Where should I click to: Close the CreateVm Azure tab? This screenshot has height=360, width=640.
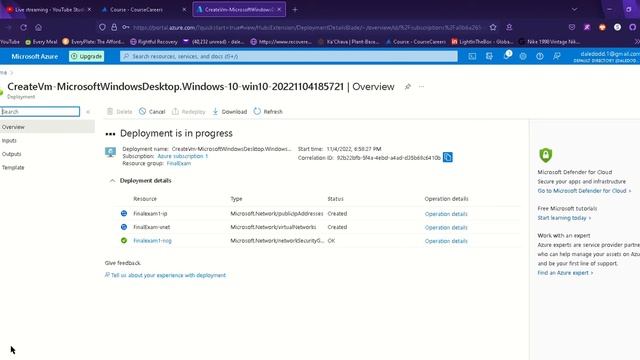coord(279,9)
